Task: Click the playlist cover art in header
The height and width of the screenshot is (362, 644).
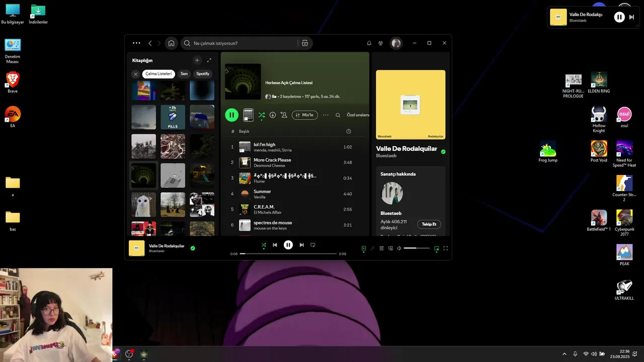Action: pos(243,81)
